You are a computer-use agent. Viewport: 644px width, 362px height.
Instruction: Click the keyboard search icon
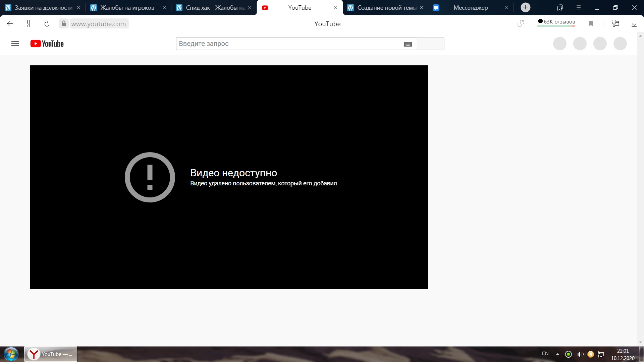[x=408, y=44]
